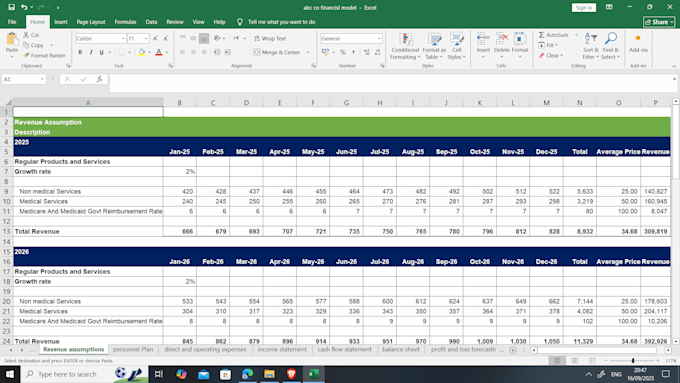Viewport: 680px width, 383px height.
Task: Click the AutoSum button
Action: [x=553, y=35]
